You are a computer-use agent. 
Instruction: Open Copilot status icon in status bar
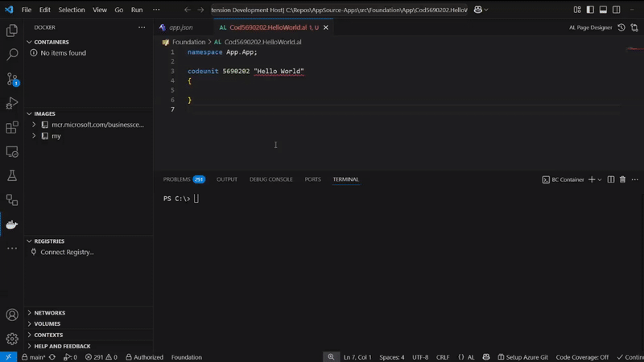(x=486, y=357)
